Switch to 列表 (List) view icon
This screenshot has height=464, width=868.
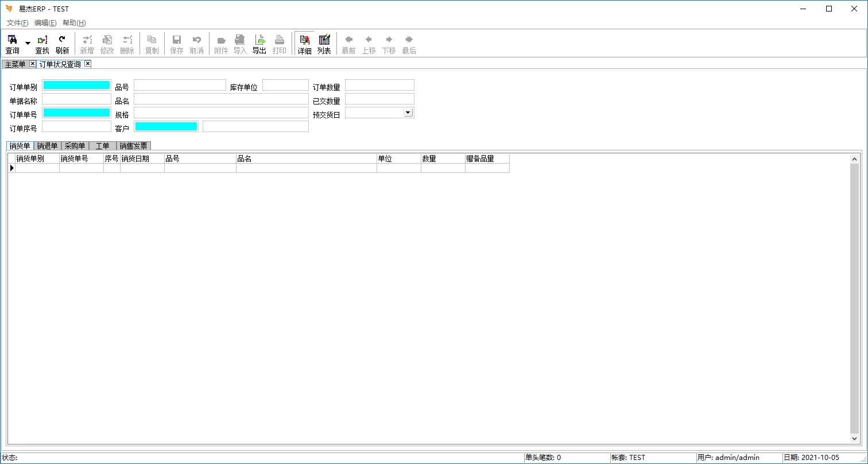324,44
